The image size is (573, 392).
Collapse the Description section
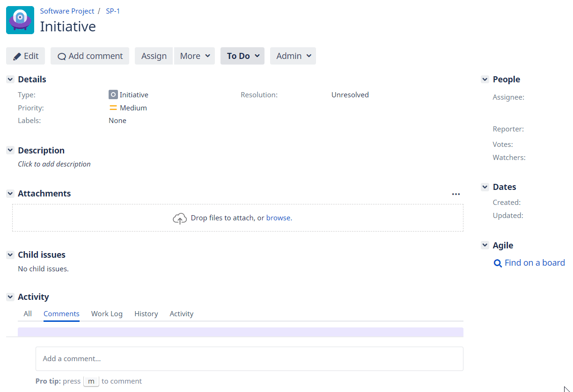(10, 150)
